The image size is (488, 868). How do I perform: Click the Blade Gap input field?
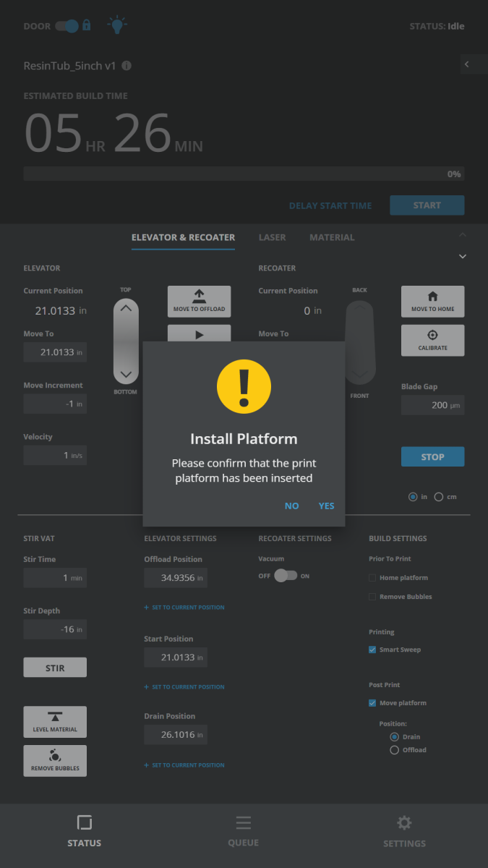tap(432, 405)
